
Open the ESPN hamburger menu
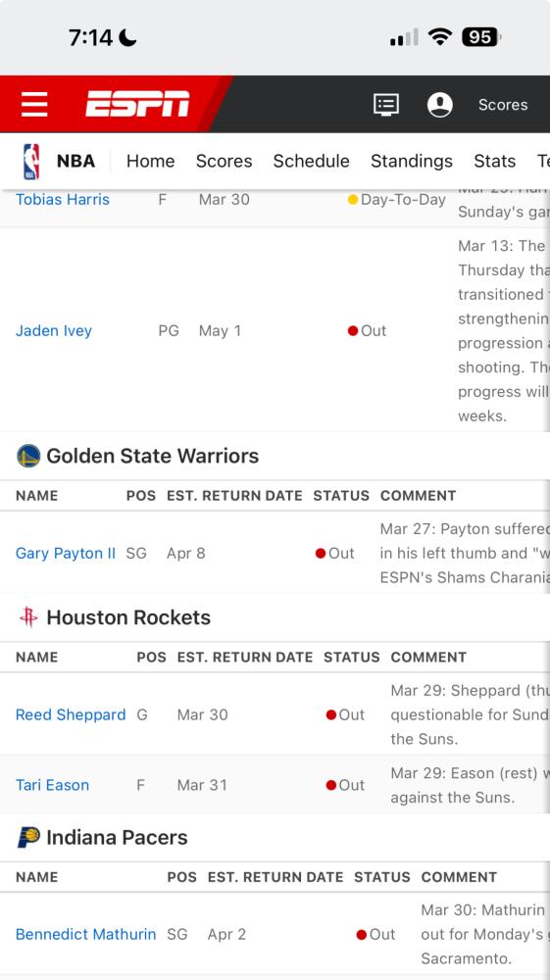[34, 104]
